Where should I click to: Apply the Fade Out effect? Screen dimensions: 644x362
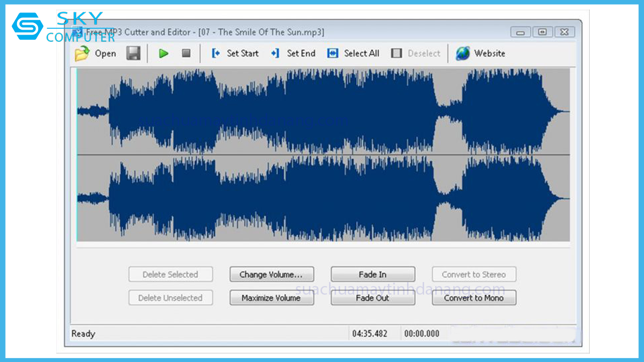[373, 298]
